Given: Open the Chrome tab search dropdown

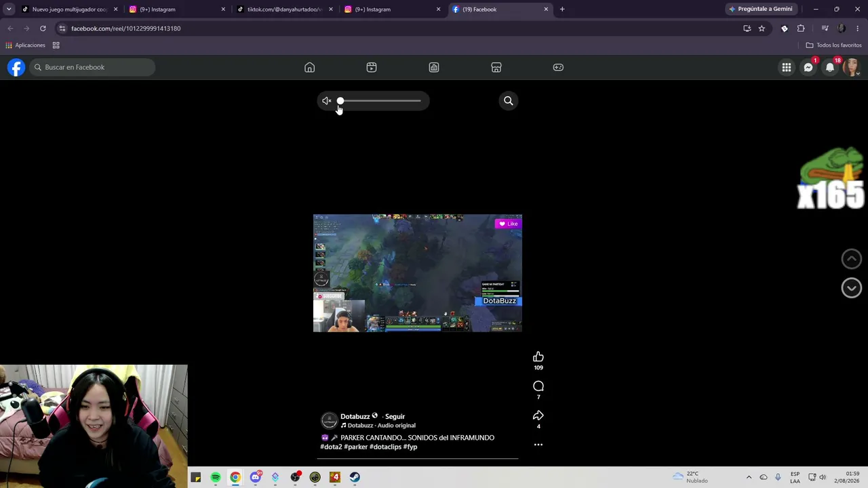Looking at the screenshot, I should point(9,9).
